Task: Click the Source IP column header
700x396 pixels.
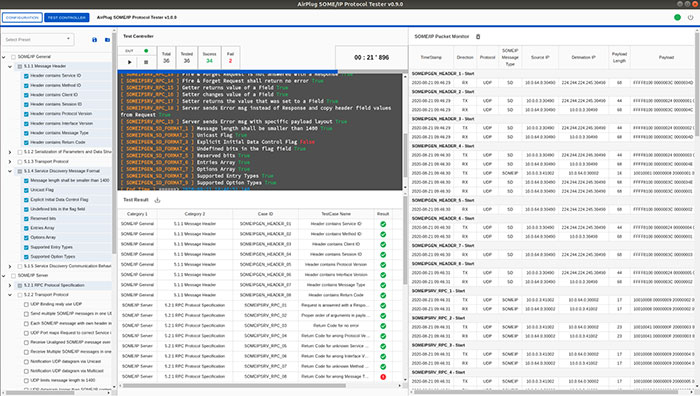Action: 540,57
